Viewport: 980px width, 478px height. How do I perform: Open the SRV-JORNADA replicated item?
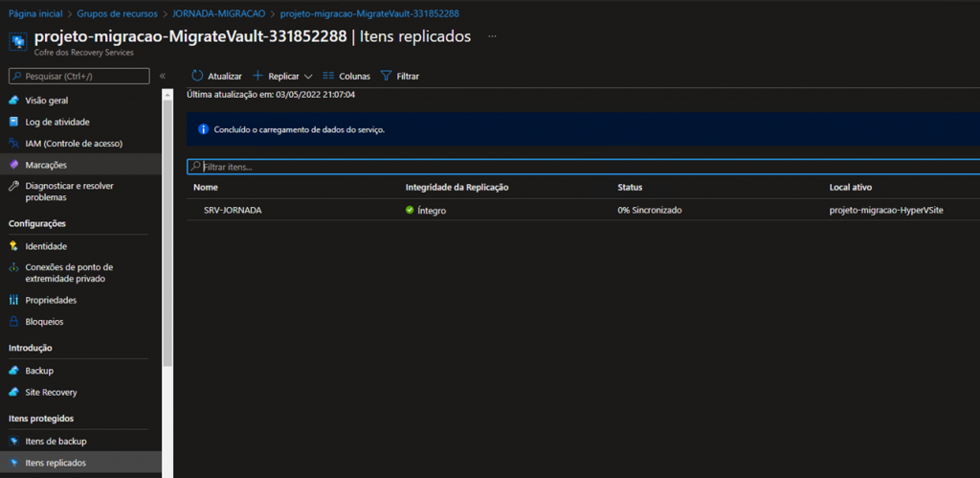pos(233,210)
